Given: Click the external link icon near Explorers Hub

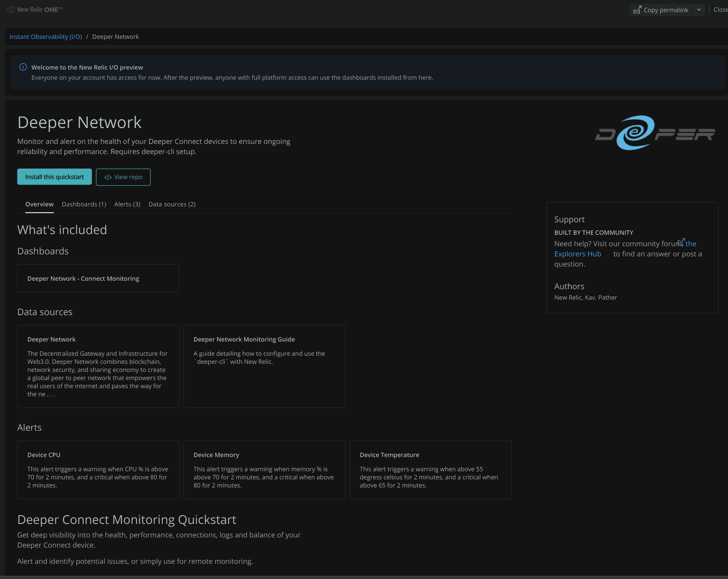Looking at the screenshot, I should click(x=681, y=242).
